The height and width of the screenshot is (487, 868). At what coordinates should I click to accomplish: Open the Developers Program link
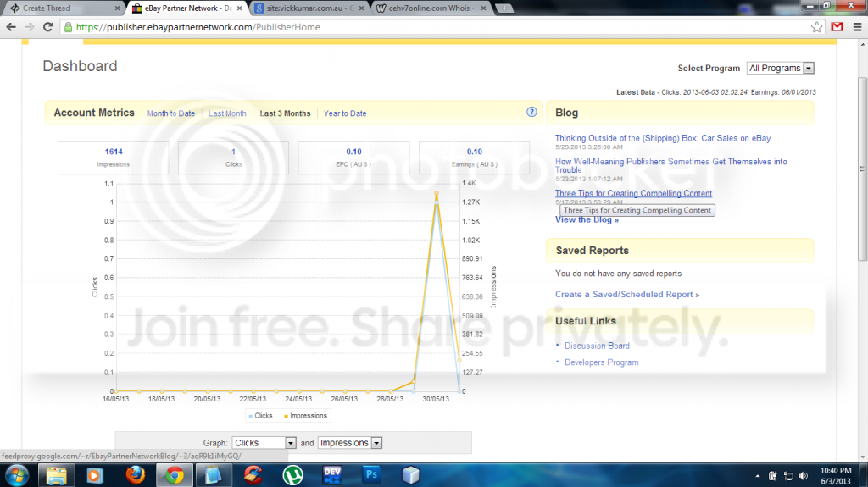coord(601,362)
